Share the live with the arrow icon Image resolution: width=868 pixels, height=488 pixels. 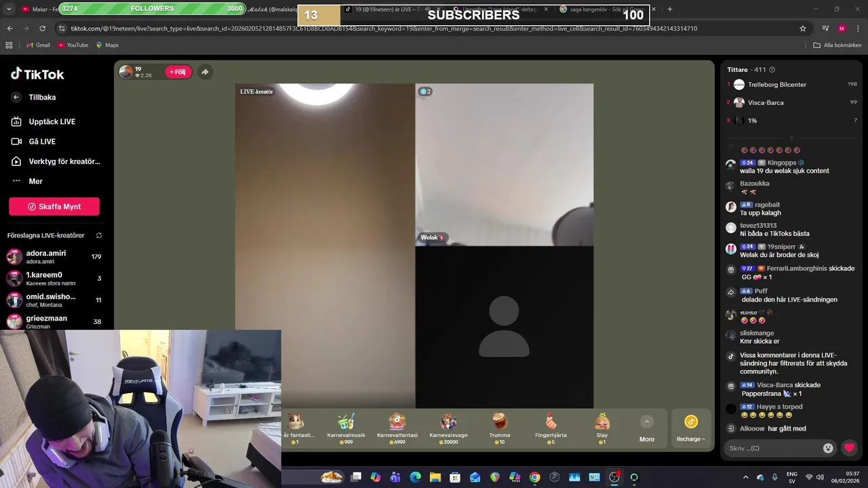pos(205,72)
